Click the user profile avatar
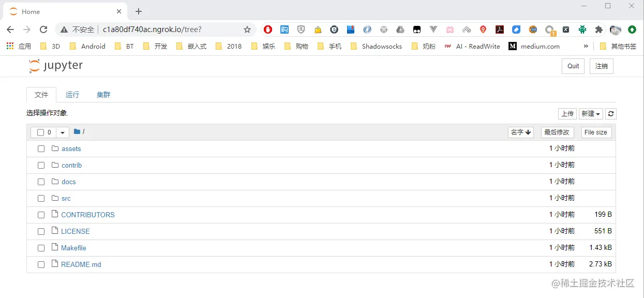The width and height of the screenshot is (644, 298). [x=615, y=29]
